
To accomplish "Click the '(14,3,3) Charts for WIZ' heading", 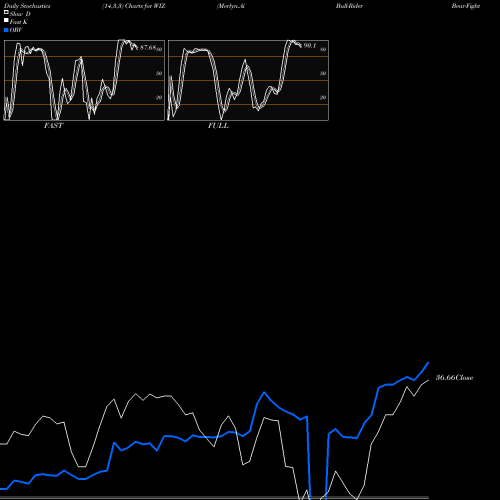I will [x=134, y=6].
